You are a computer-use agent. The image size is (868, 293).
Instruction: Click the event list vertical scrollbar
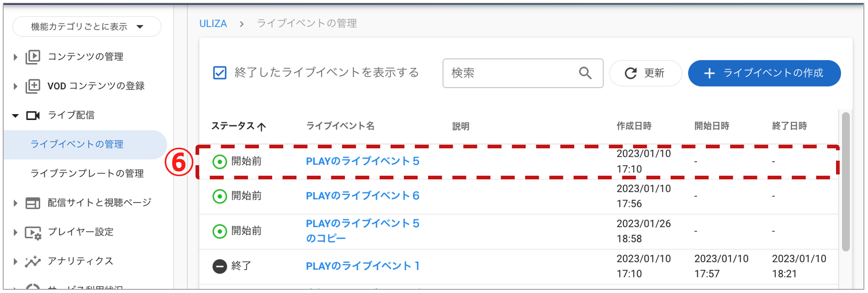point(846,182)
